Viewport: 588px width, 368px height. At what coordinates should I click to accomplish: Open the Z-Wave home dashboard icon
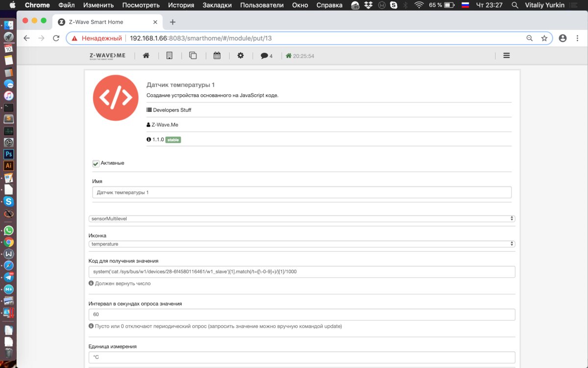point(146,56)
